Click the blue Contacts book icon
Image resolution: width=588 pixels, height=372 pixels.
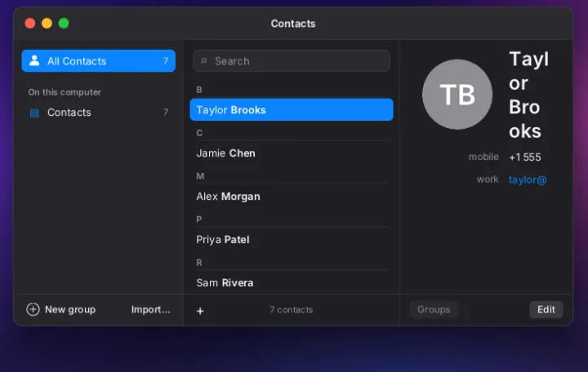(34, 113)
